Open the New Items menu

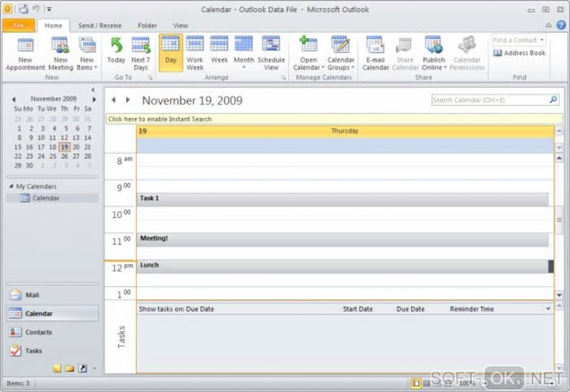tap(87, 54)
